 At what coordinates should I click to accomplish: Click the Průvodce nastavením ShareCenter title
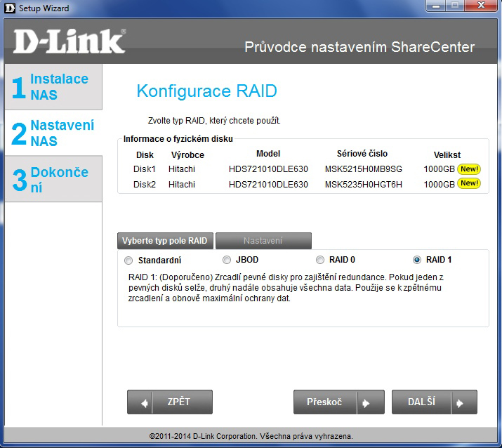coord(359,47)
